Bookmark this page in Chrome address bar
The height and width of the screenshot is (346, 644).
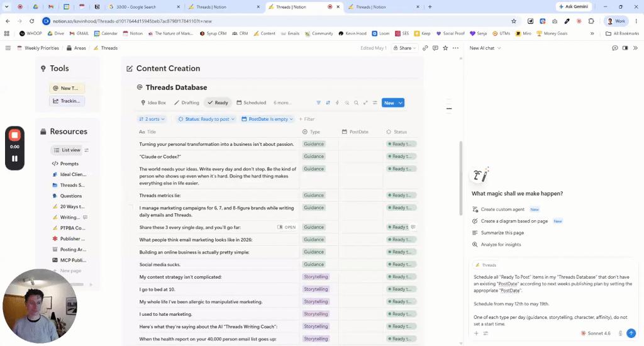tap(514, 21)
